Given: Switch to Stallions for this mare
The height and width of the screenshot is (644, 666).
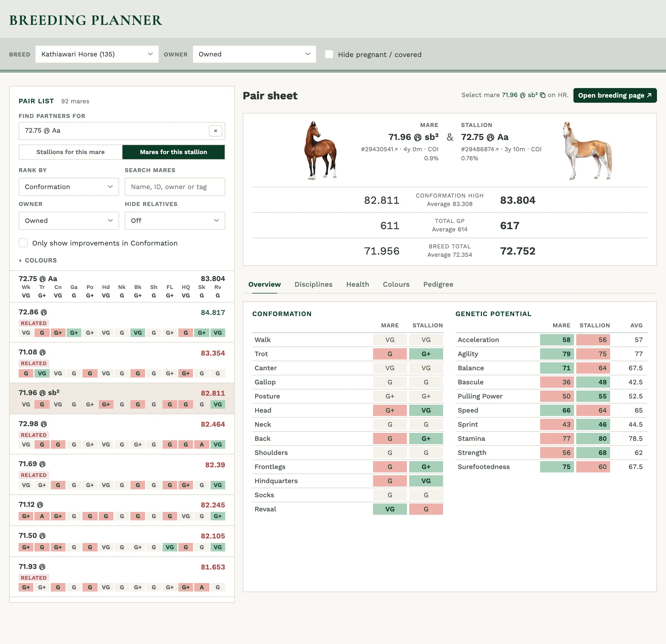Looking at the screenshot, I should 70,152.
